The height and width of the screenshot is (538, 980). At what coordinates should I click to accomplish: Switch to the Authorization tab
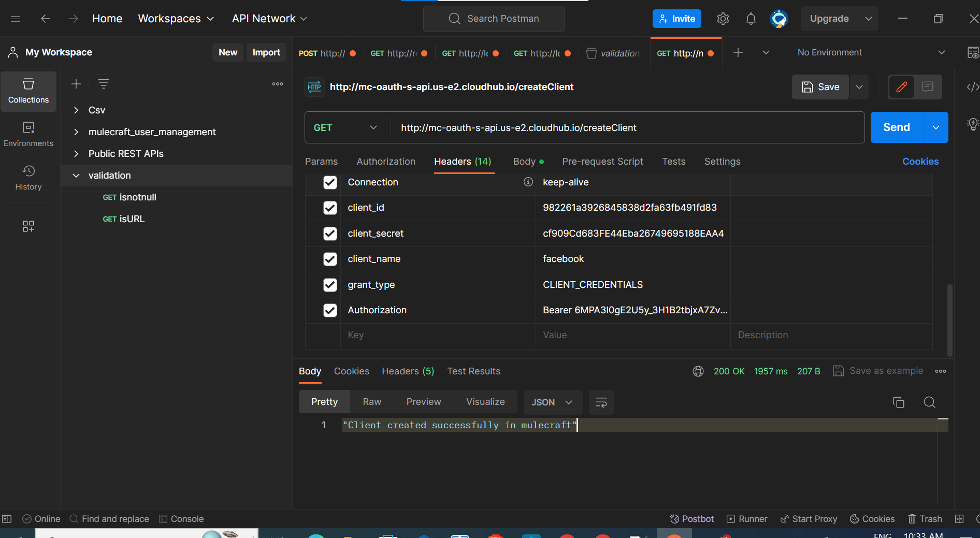tap(385, 162)
